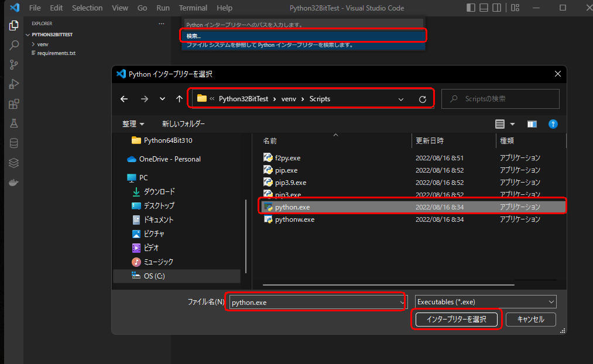Open the 整理 organize dropdown
The image size is (593, 364).
133,124
